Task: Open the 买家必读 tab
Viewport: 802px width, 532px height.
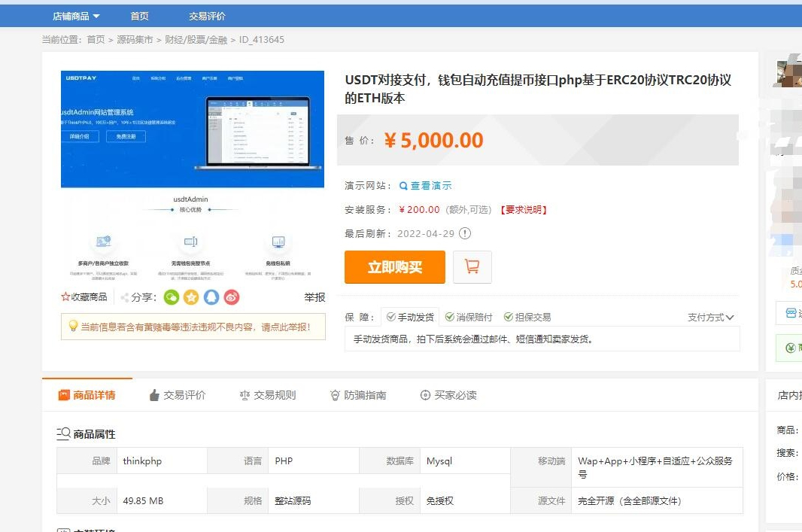Action: click(448, 395)
